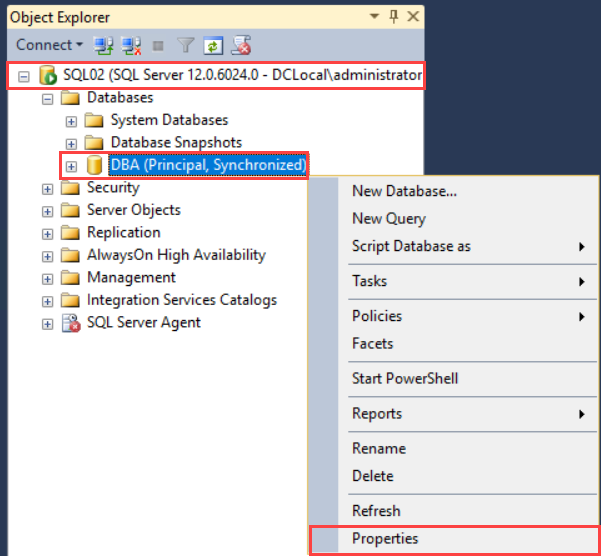This screenshot has height=556, width=601.
Task: Click the Security folder icon
Action: tap(70, 188)
